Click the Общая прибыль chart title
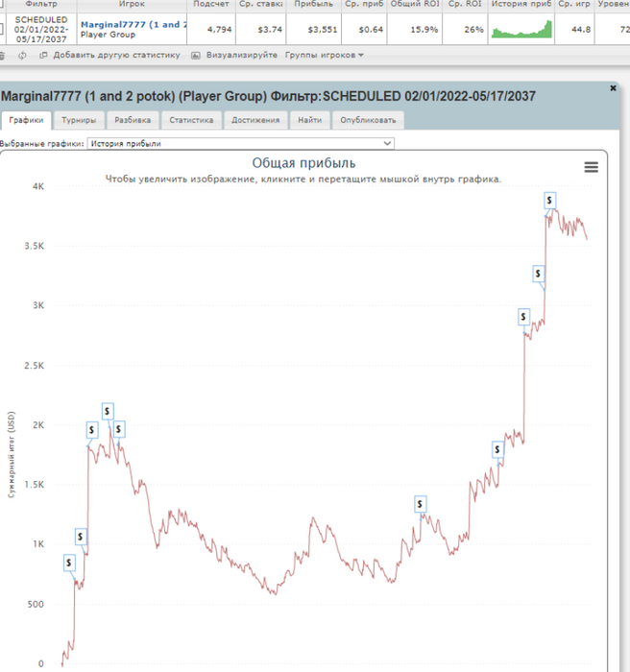This screenshot has width=630, height=672. (303, 163)
